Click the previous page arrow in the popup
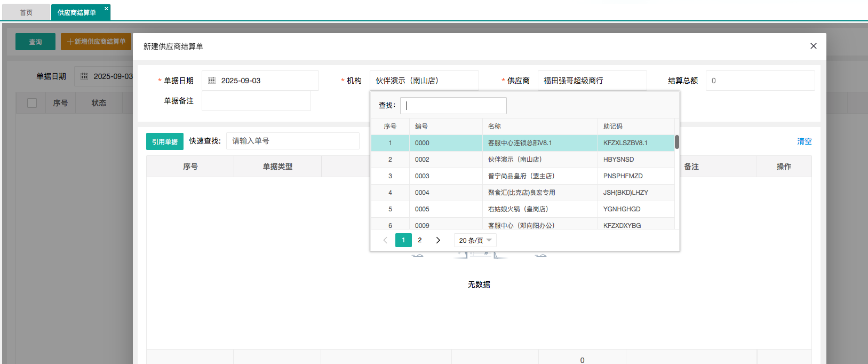Screen dimensions: 868x364 click(x=385, y=240)
